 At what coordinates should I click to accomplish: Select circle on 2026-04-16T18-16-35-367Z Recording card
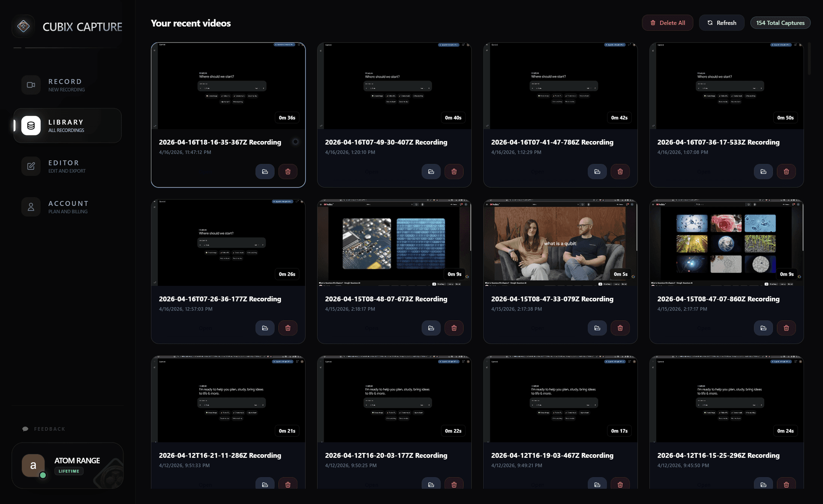295,142
